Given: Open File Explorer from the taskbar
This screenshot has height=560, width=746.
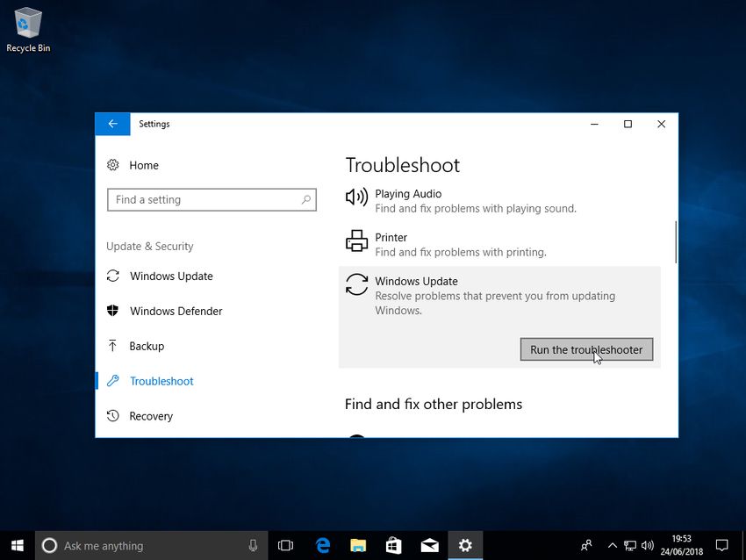Looking at the screenshot, I should (358, 545).
